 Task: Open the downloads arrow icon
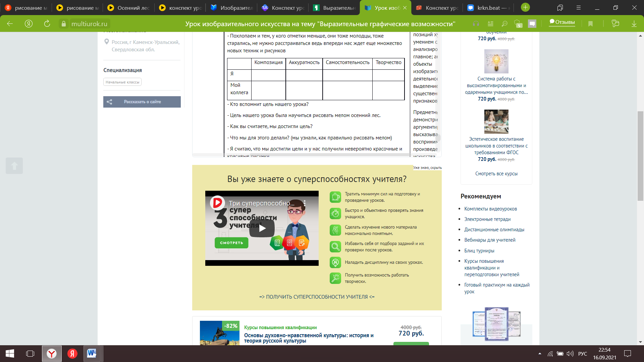click(x=634, y=24)
